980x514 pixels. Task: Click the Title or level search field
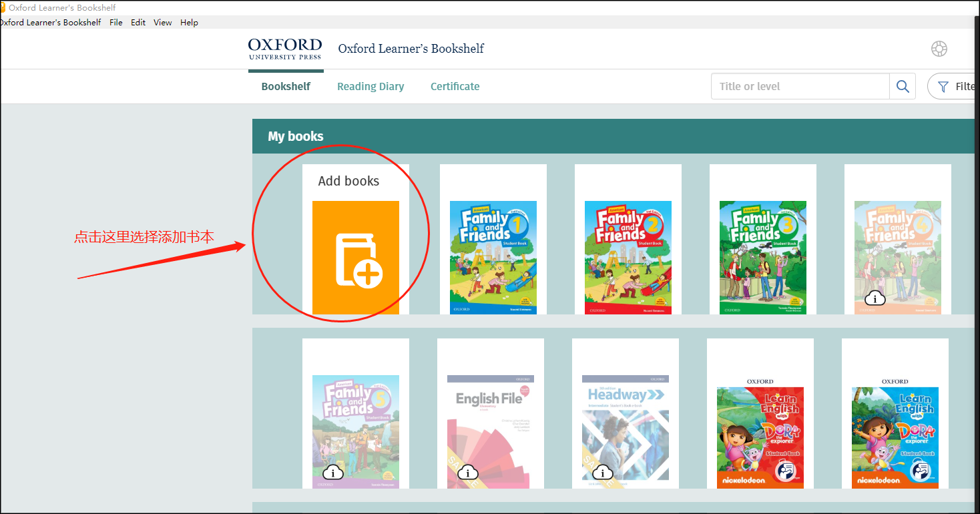[x=800, y=86]
